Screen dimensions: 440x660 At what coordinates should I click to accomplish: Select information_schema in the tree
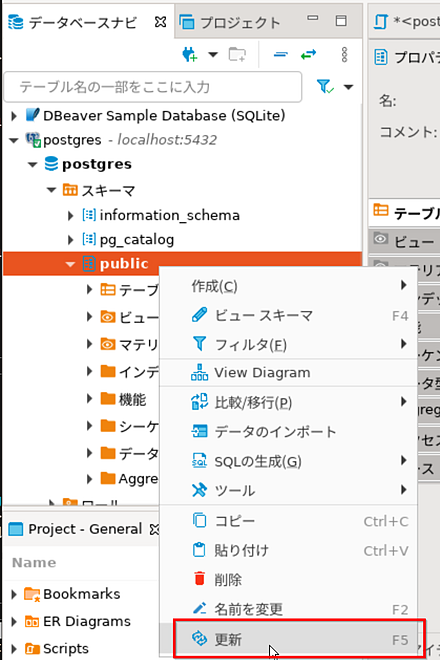(169, 216)
